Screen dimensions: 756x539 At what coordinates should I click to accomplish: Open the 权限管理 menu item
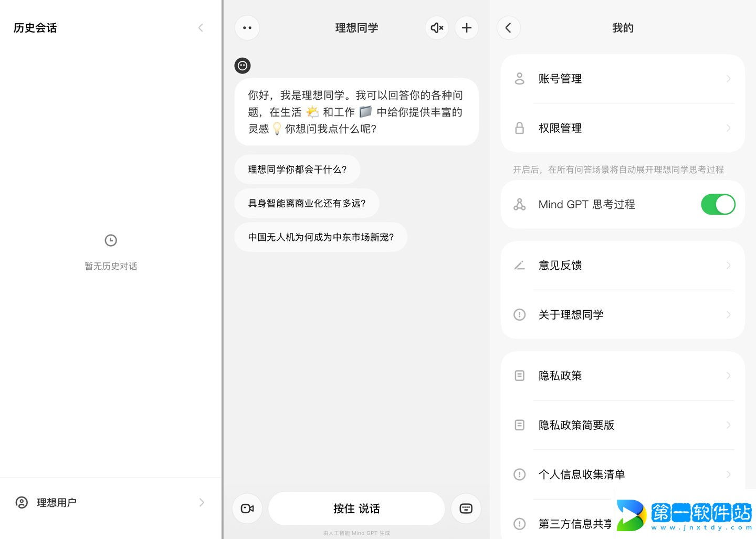(x=623, y=128)
